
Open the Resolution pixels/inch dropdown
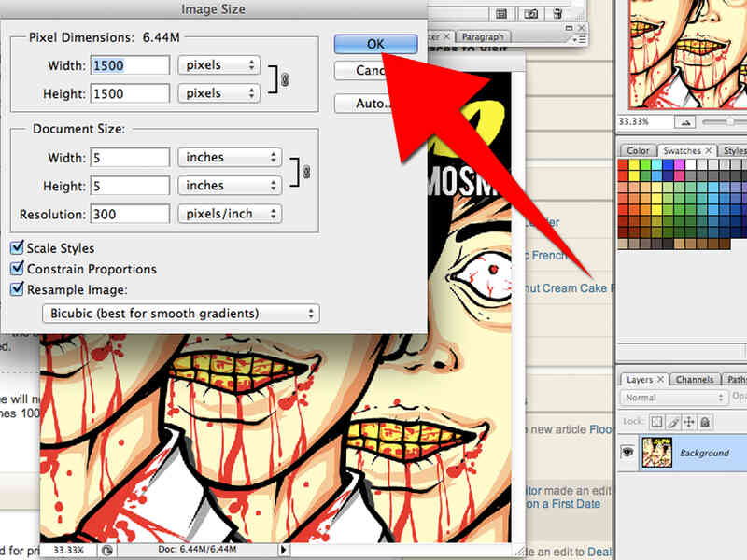tap(230, 215)
